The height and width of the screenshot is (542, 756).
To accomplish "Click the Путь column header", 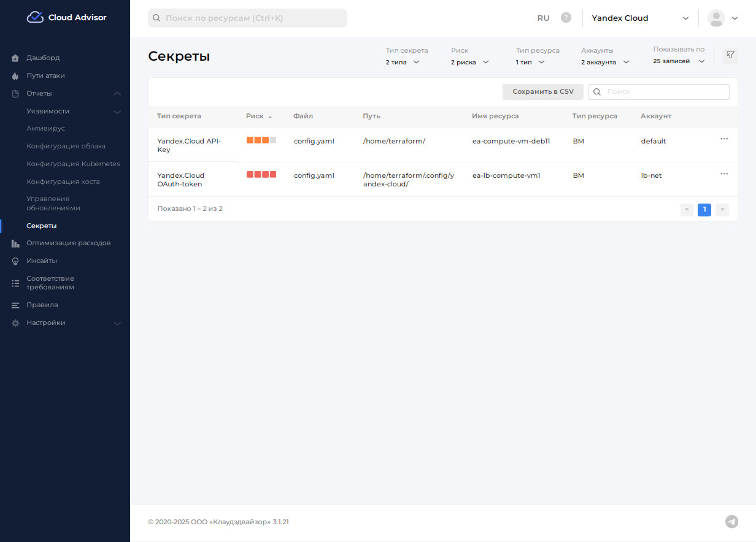I will (x=371, y=116).
